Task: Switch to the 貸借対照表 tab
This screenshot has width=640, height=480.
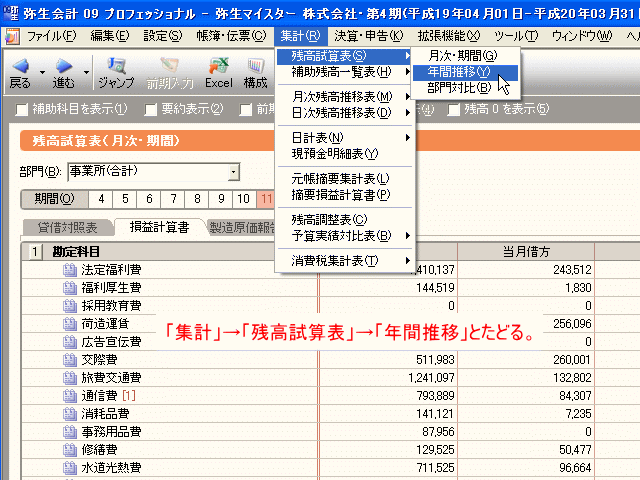Action: point(67,227)
